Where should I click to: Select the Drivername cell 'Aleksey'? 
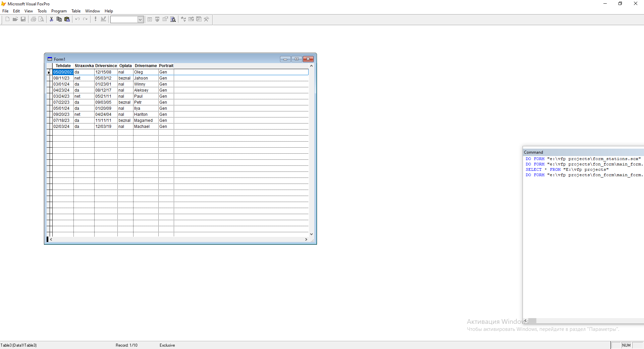(146, 90)
